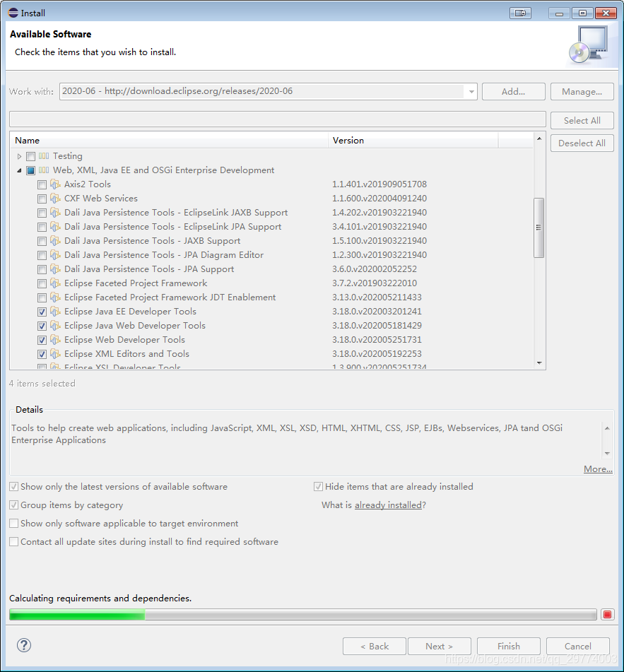This screenshot has height=672, width=624.
Task: Click the EclipseLink JAXB Support feature icon
Action: 55,213
